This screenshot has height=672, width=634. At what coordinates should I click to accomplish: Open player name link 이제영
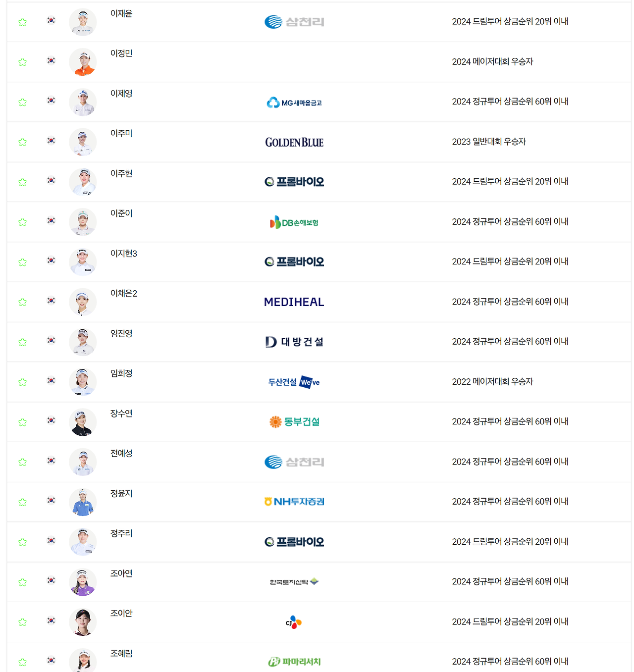[121, 94]
